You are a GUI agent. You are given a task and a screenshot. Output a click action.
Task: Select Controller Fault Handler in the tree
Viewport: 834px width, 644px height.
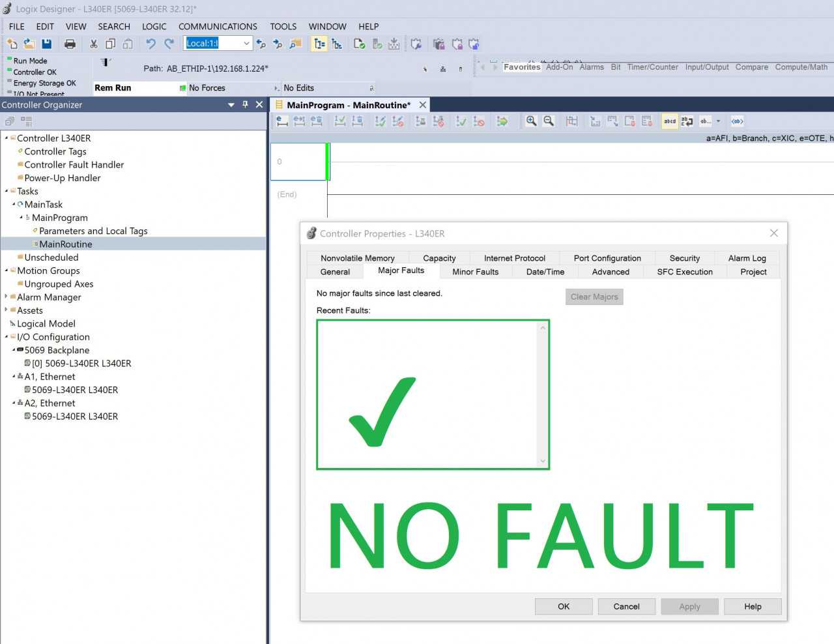74,165
